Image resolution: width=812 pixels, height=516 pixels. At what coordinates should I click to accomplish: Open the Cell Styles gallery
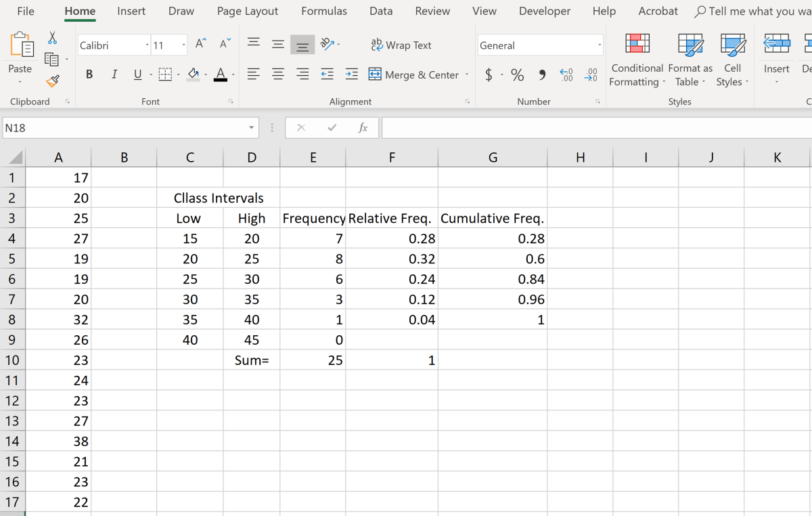(x=733, y=60)
